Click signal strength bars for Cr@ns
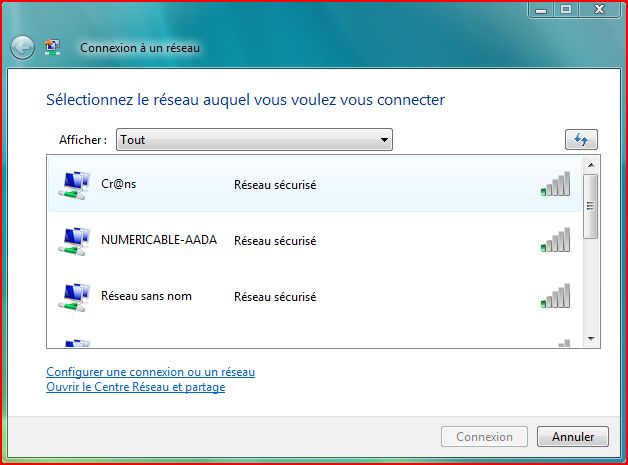 [x=556, y=184]
